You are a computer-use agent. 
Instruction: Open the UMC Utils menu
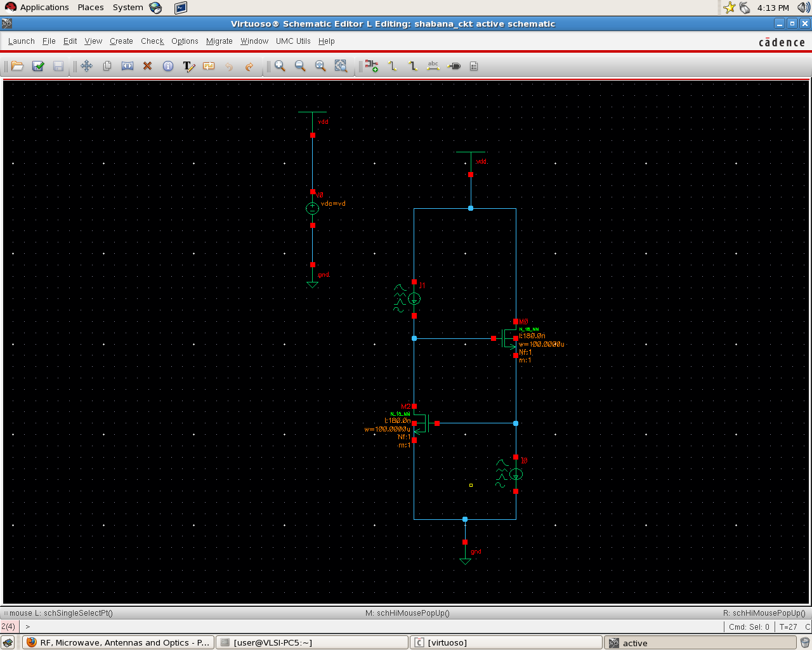point(293,41)
